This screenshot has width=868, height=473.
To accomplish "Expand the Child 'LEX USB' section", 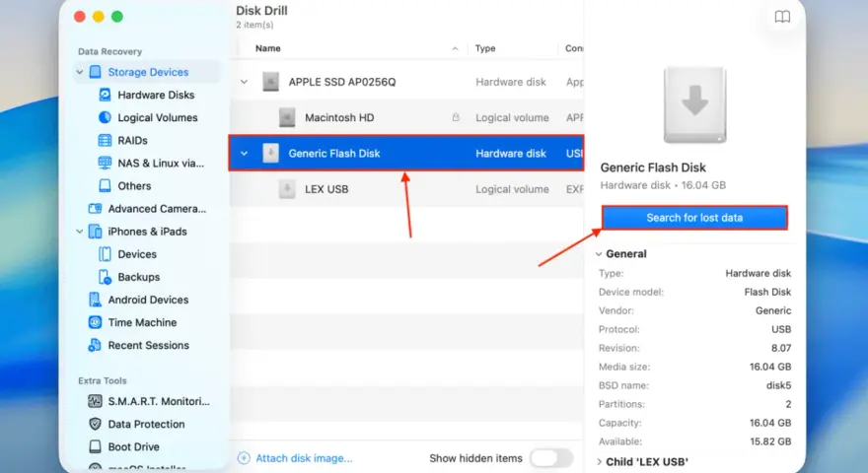I will pos(599,461).
